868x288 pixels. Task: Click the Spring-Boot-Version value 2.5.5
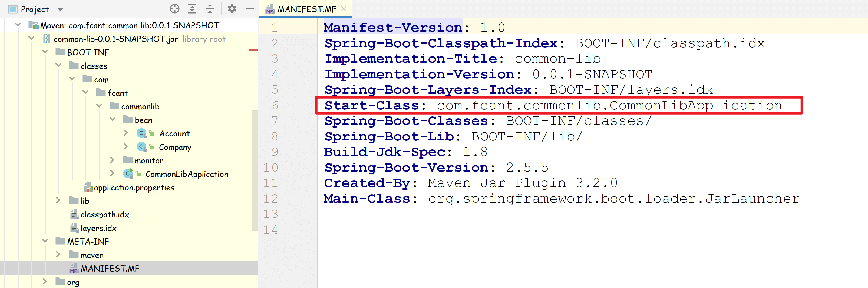pos(527,168)
